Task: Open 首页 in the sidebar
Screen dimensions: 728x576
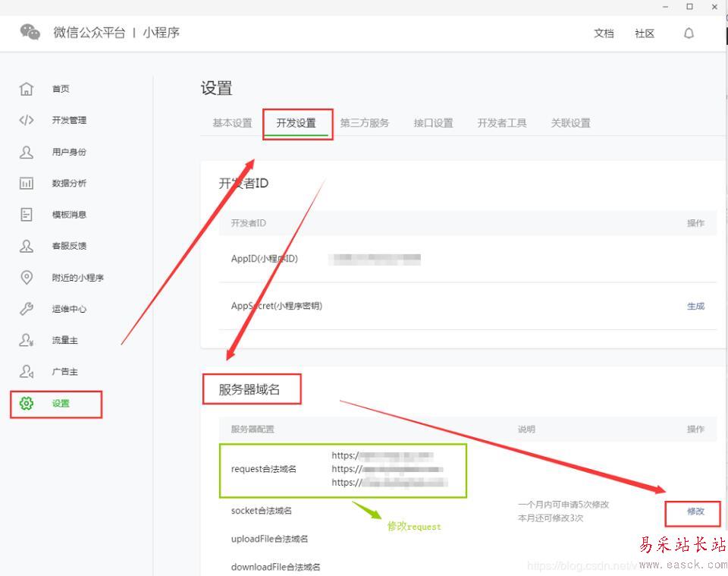Action: pyautogui.click(x=61, y=89)
